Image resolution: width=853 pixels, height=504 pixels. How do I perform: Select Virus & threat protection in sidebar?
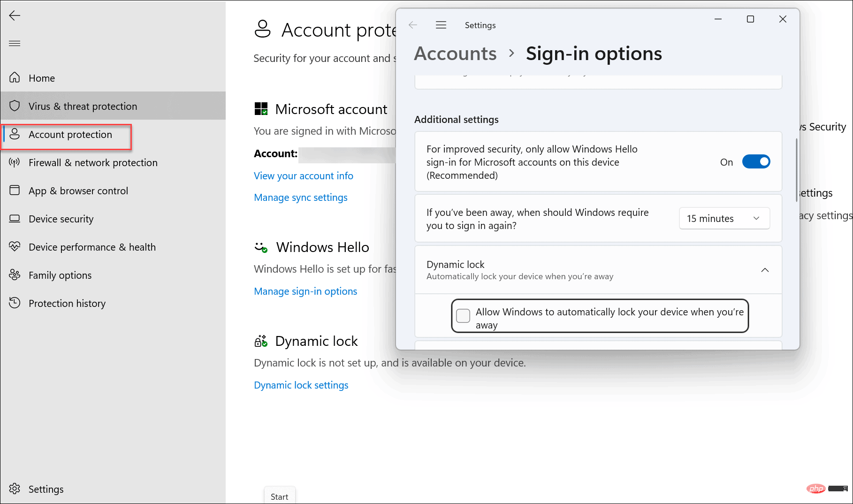coord(83,106)
